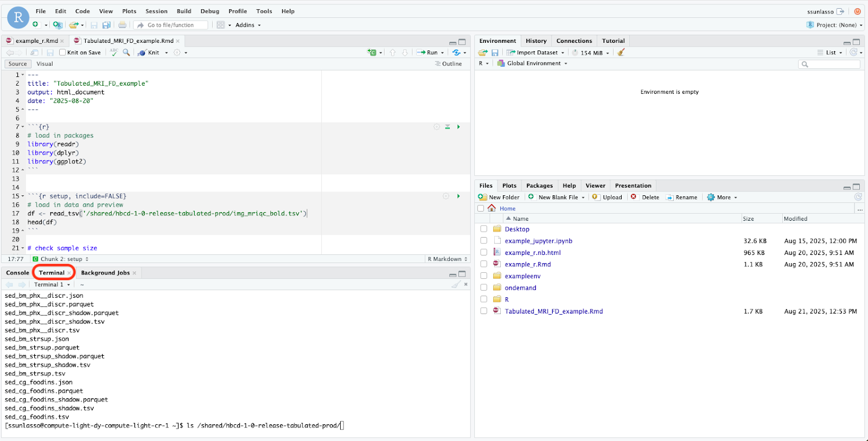
Task: Open the Knit settings gear icon
Action: click(x=177, y=53)
